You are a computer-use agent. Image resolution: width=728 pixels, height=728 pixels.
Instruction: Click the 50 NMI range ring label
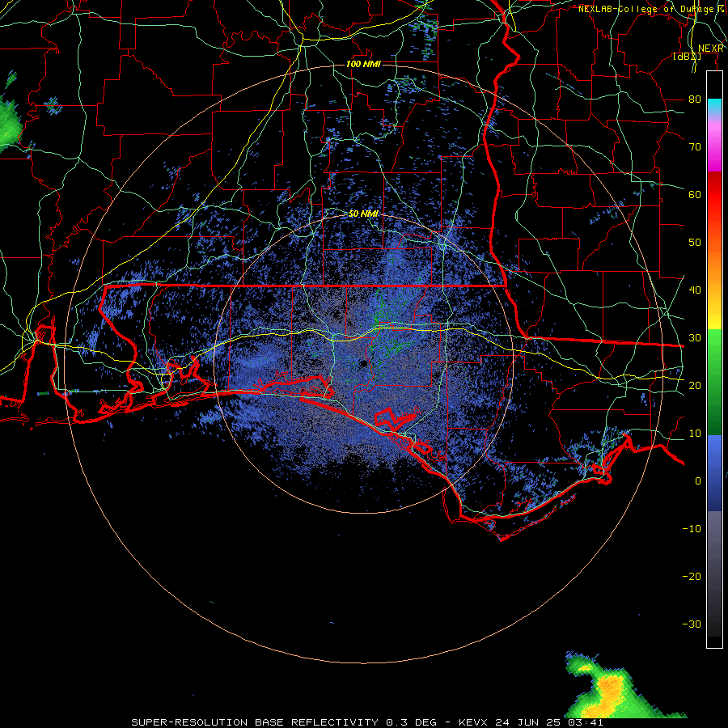(x=363, y=214)
